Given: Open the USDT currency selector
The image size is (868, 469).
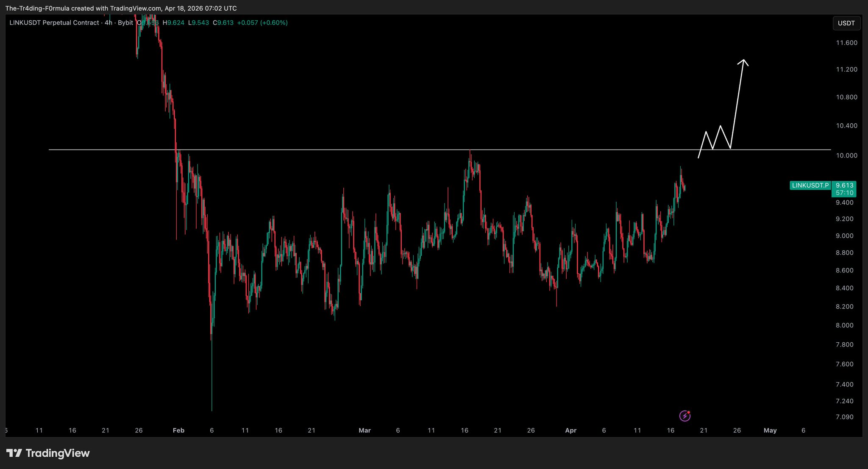Looking at the screenshot, I should pyautogui.click(x=846, y=23).
